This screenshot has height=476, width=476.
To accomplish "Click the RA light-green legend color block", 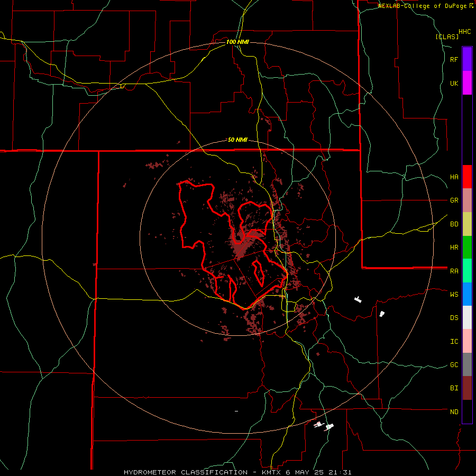I will pos(467,271).
